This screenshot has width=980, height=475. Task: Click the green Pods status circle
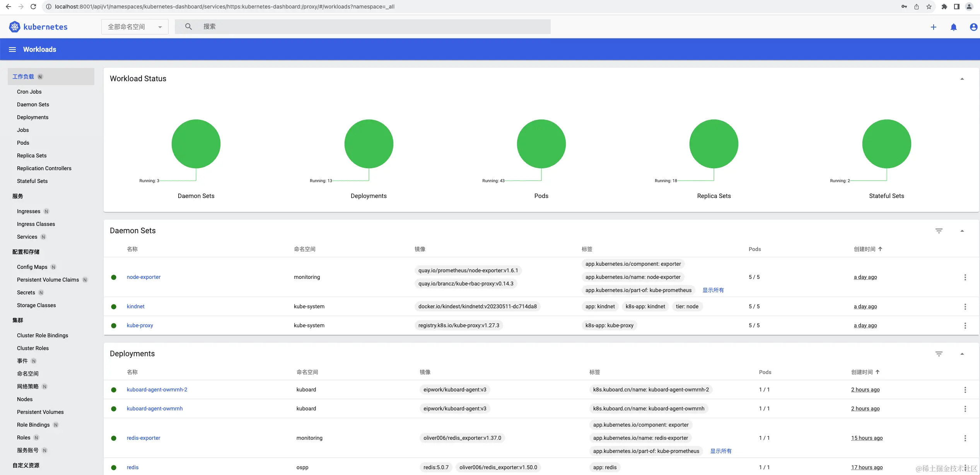541,144
